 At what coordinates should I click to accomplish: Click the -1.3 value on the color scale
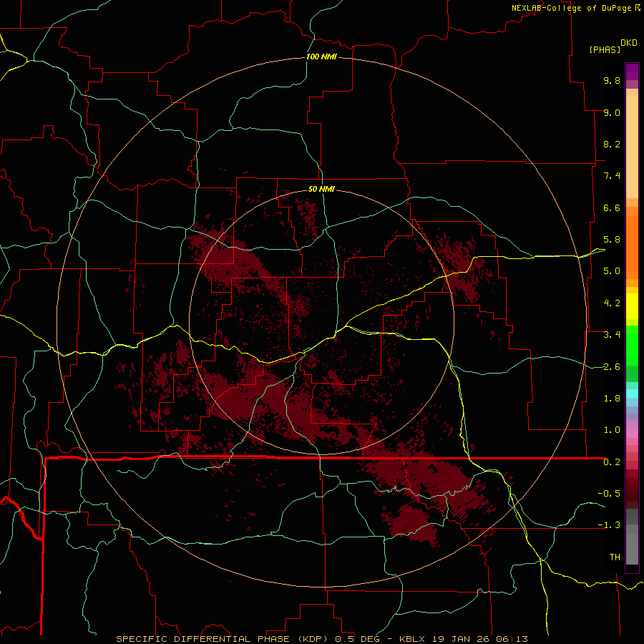pos(609,525)
